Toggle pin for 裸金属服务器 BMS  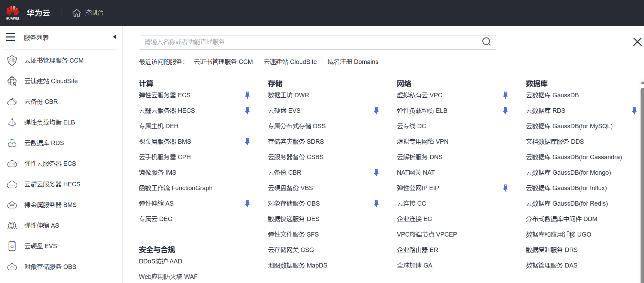pyautogui.click(x=247, y=142)
